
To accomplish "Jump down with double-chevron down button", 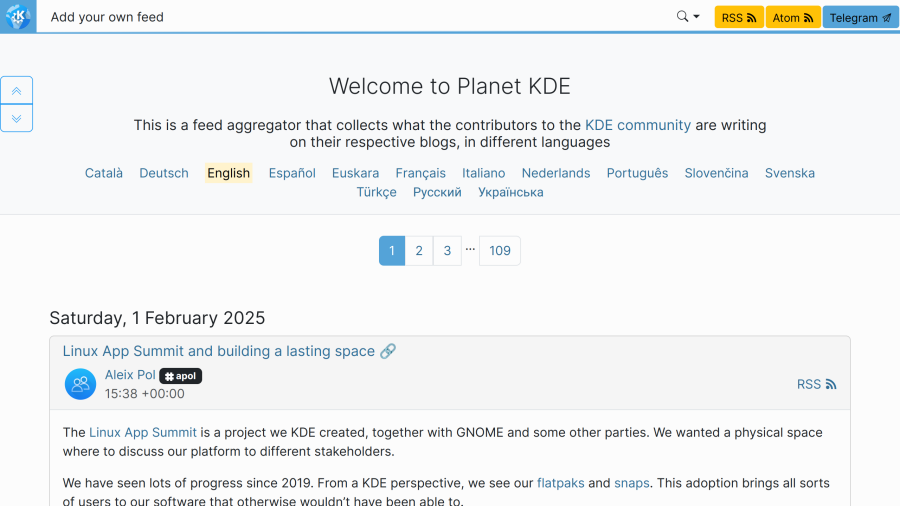I will point(17,118).
